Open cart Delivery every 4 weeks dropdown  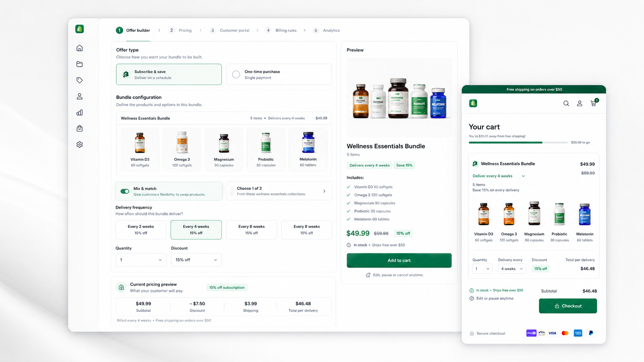coord(512,269)
